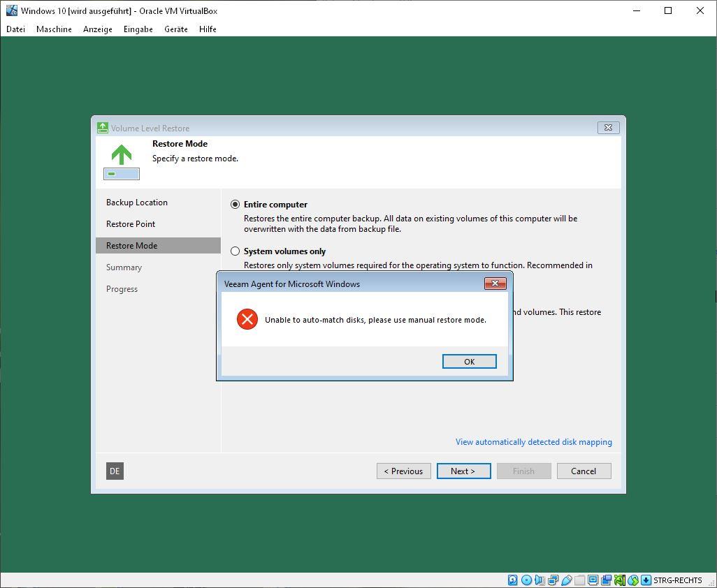Click the hard disk activity status icon

coord(513,580)
